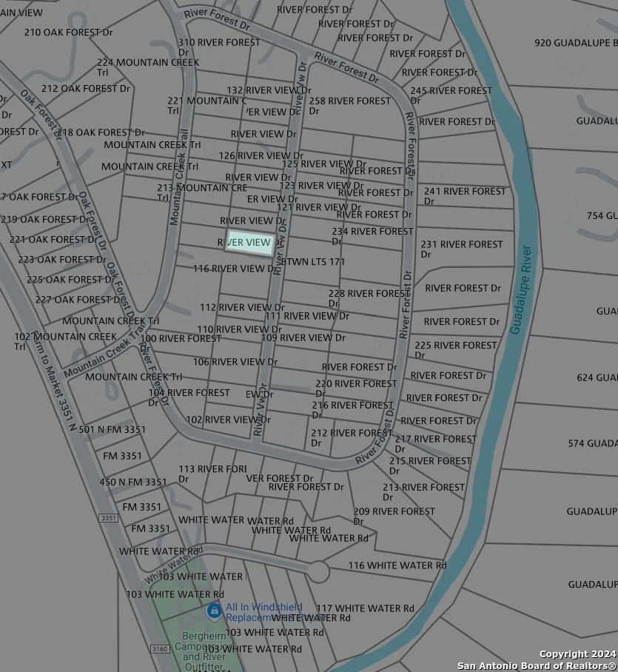Select the 920 GUADALUPE parcel label
Viewport: 618px width, 672px height.
coord(576,43)
